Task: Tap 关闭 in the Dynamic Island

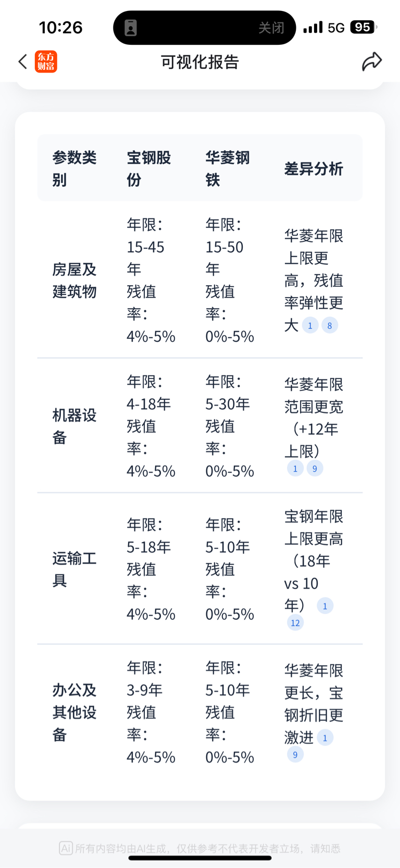Action: point(271,28)
